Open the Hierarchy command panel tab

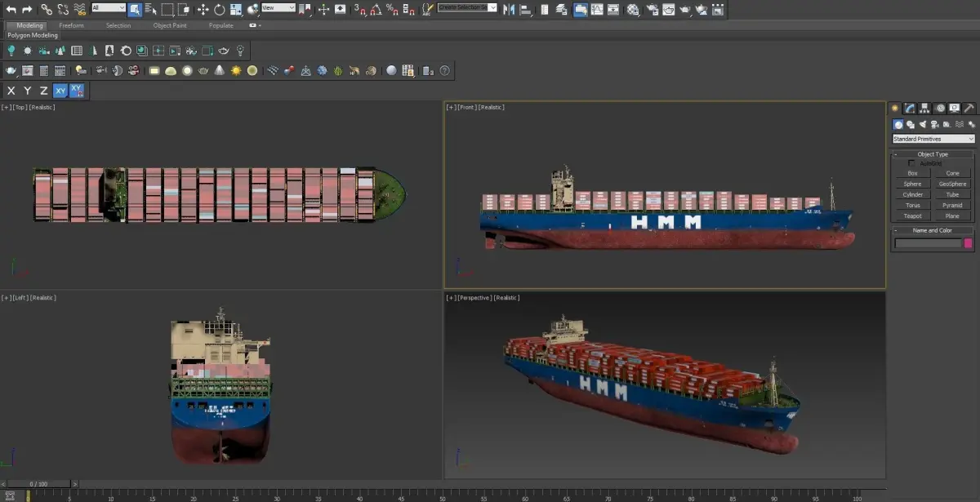925,109
